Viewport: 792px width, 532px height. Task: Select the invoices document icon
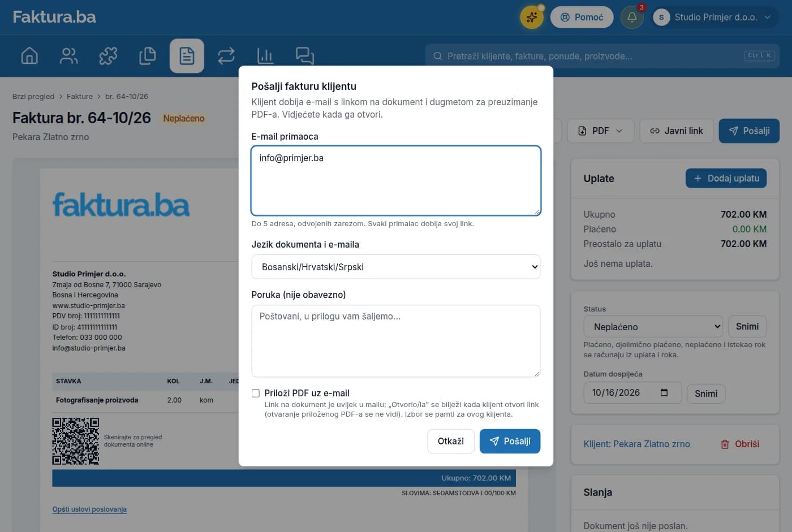187,56
